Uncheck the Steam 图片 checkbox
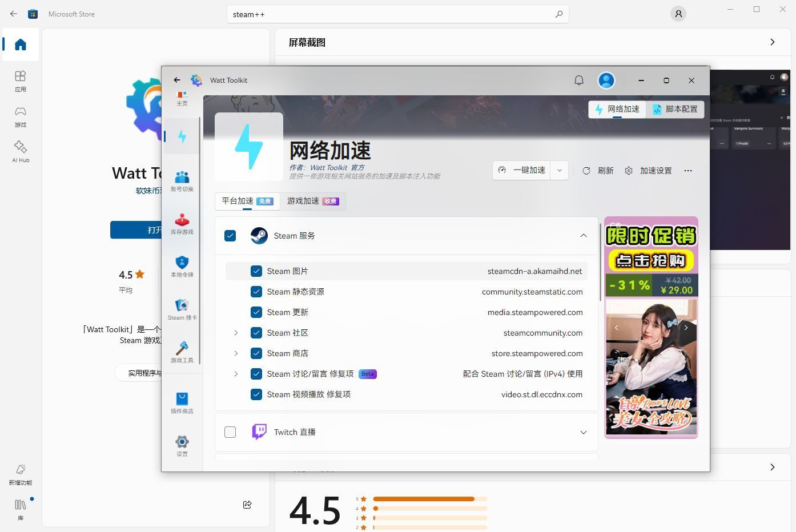The height and width of the screenshot is (532, 796). (256, 271)
